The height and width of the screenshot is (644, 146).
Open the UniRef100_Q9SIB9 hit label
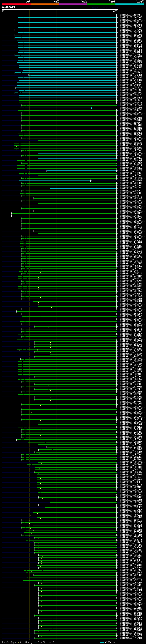click(131, 40)
